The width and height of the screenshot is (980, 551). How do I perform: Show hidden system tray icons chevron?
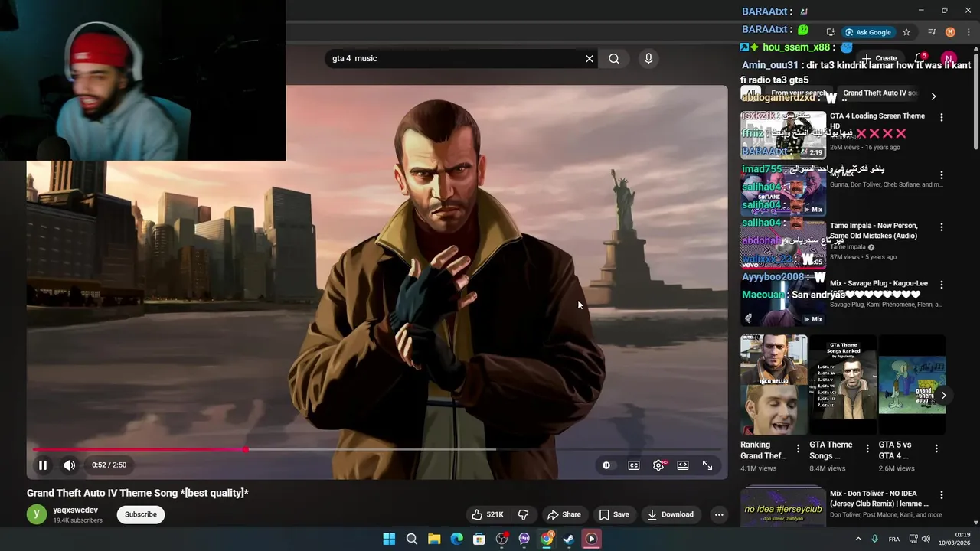tap(858, 539)
